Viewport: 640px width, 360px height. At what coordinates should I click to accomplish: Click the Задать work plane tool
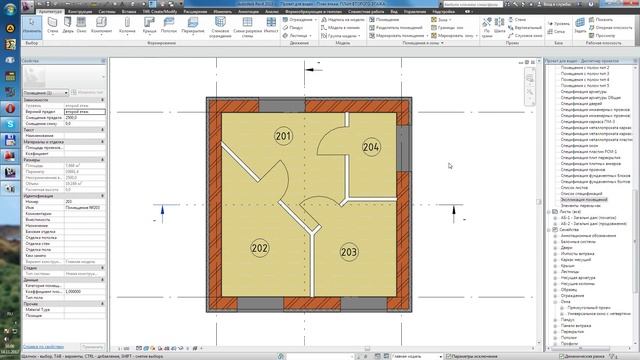coord(580,26)
